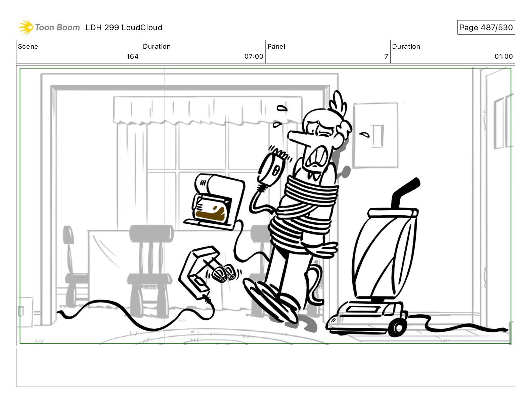Select the 'Panel' header label
This screenshot has width=532, height=411.
click(x=276, y=47)
